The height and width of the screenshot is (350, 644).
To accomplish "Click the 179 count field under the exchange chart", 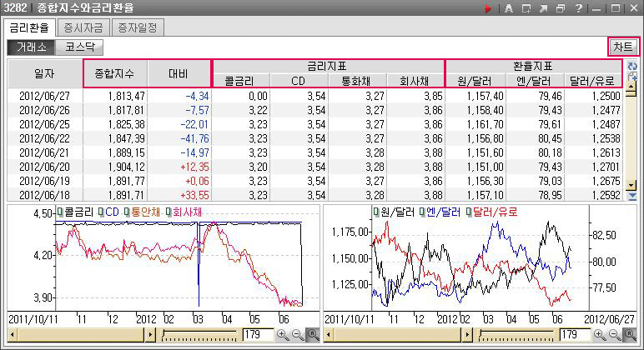I will [x=575, y=335].
